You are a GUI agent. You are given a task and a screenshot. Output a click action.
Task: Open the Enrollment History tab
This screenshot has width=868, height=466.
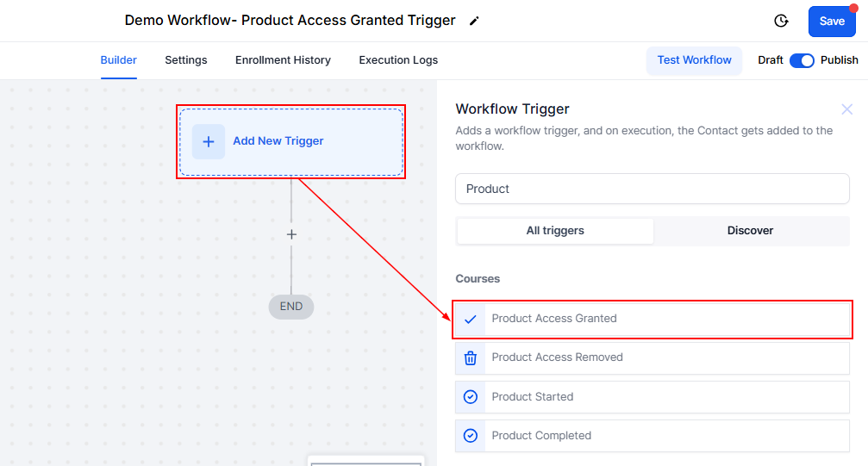pos(283,60)
